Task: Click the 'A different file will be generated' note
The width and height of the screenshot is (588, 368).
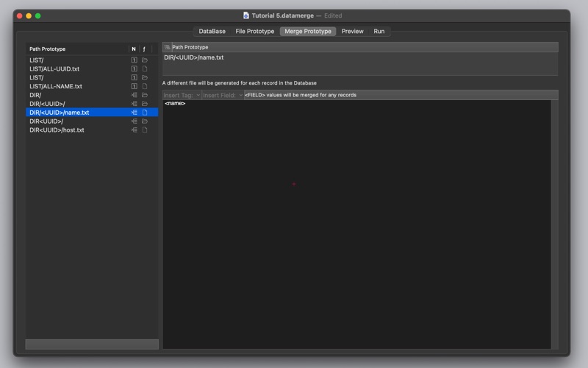Action: [x=240, y=83]
